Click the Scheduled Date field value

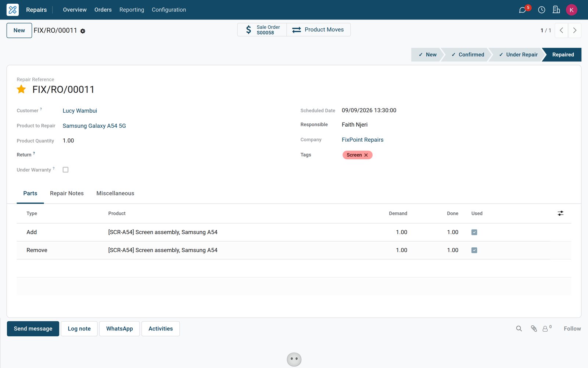[x=369, y=110]
